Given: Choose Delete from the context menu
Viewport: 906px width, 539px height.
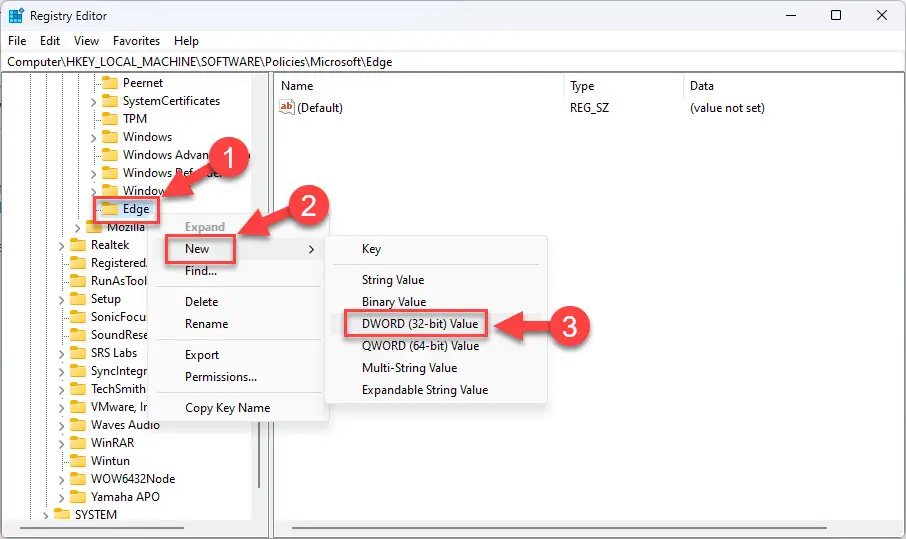Looking at the screenshot, I should tap(239, 302).
